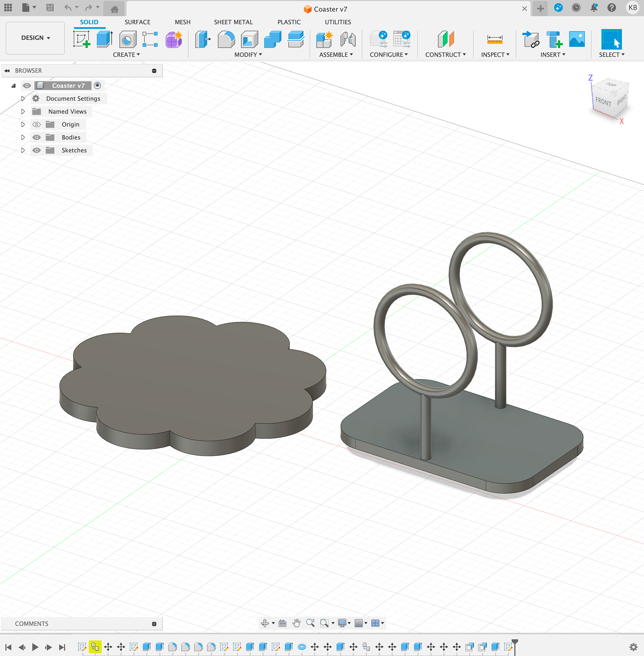Viewport: 644px width, 656px height.
Task: Select Insert Canvas image icon
Action: pyautogui.click(x=577, y=39)
